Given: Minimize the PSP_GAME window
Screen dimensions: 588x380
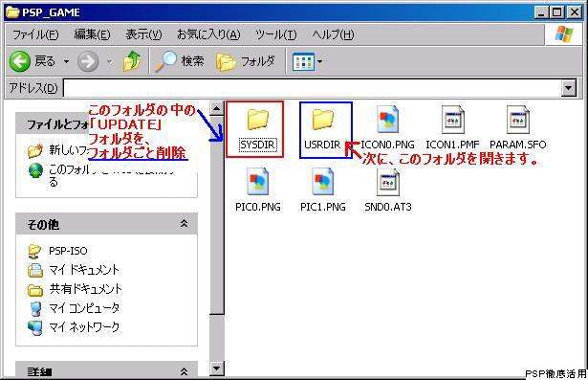Looking at the screenshot, I should [x=541, y=12].
